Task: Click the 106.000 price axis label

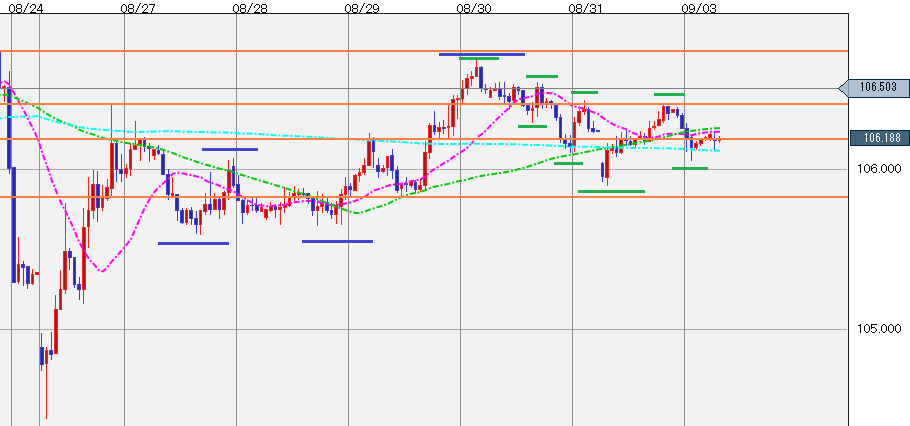Action: click(879, 169)
